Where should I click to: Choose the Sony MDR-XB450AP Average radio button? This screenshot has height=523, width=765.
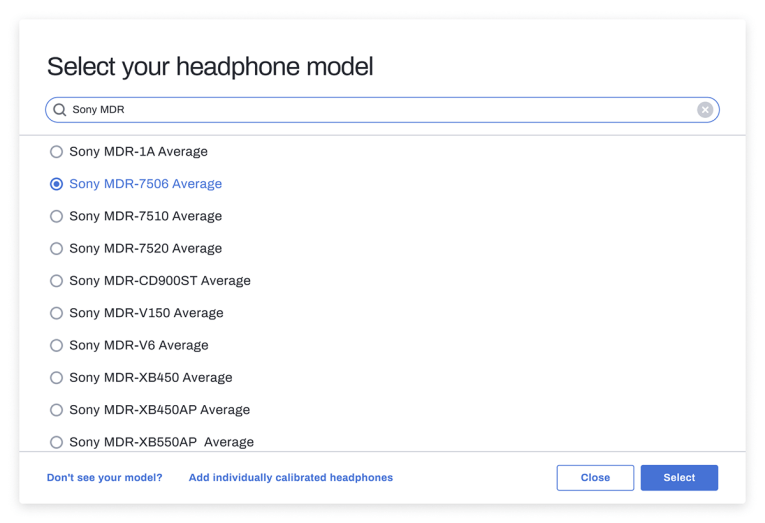[x=57, y=410]
